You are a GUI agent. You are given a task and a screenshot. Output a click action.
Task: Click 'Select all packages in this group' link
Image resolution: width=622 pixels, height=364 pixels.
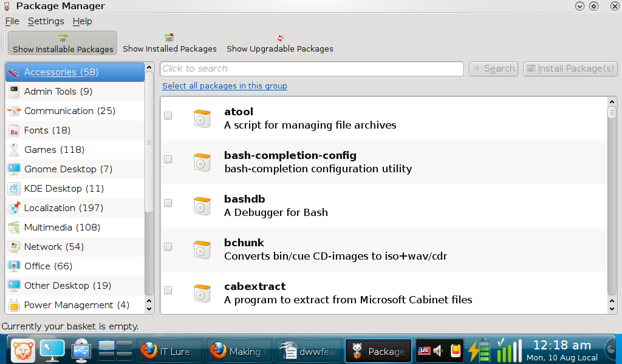(x=225, y=86)
